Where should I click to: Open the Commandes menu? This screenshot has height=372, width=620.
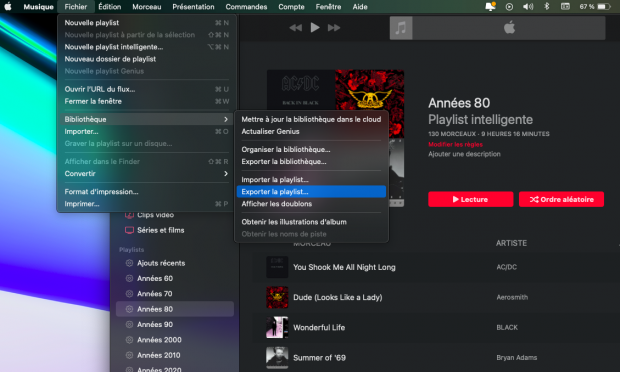[x=246, y=7]
